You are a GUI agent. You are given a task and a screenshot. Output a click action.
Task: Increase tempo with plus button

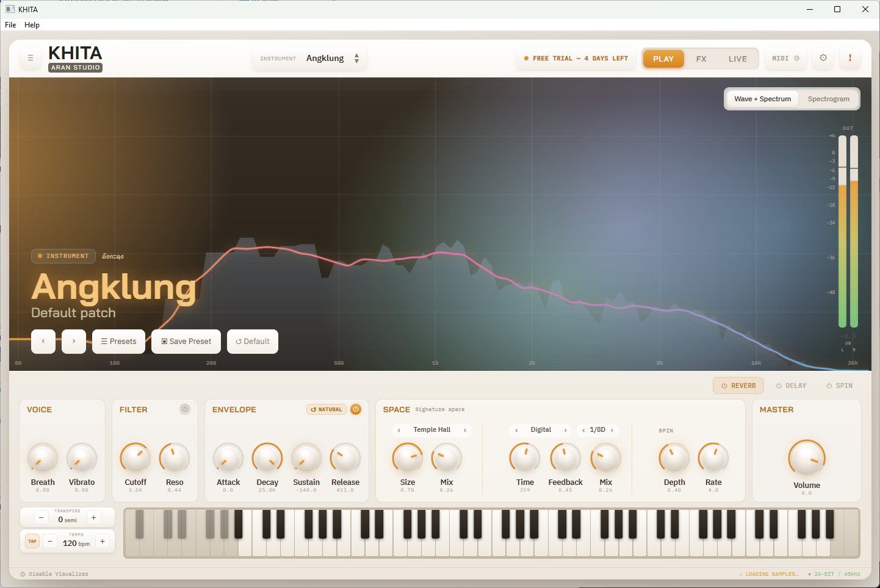103,541
